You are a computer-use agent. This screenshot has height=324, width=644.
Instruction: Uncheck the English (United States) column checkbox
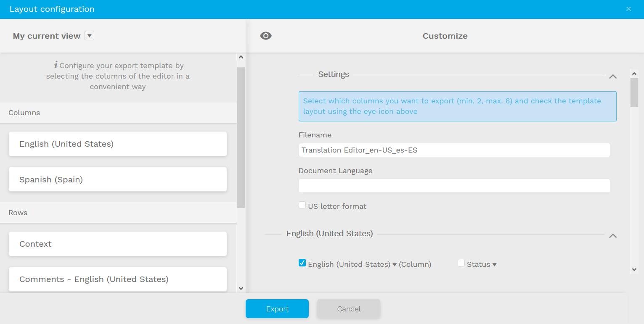point(302,263)
